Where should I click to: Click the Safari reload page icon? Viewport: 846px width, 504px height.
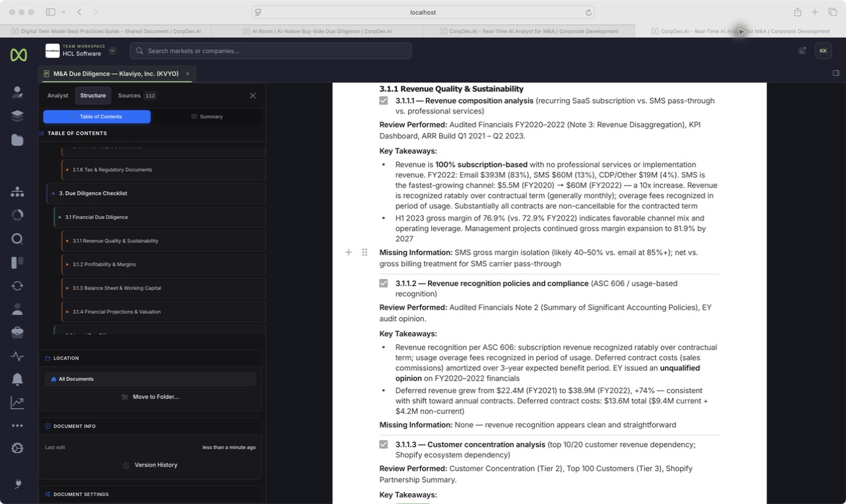[x=589, y=12]
